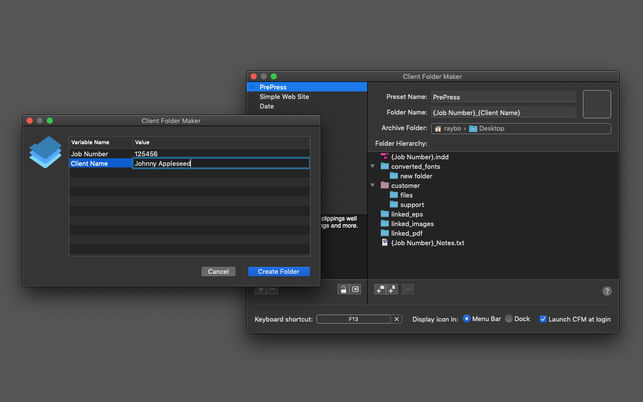Click the lock icon below preset list
Image resolution: width=643 pixels, height=402 pixels.
343,289
